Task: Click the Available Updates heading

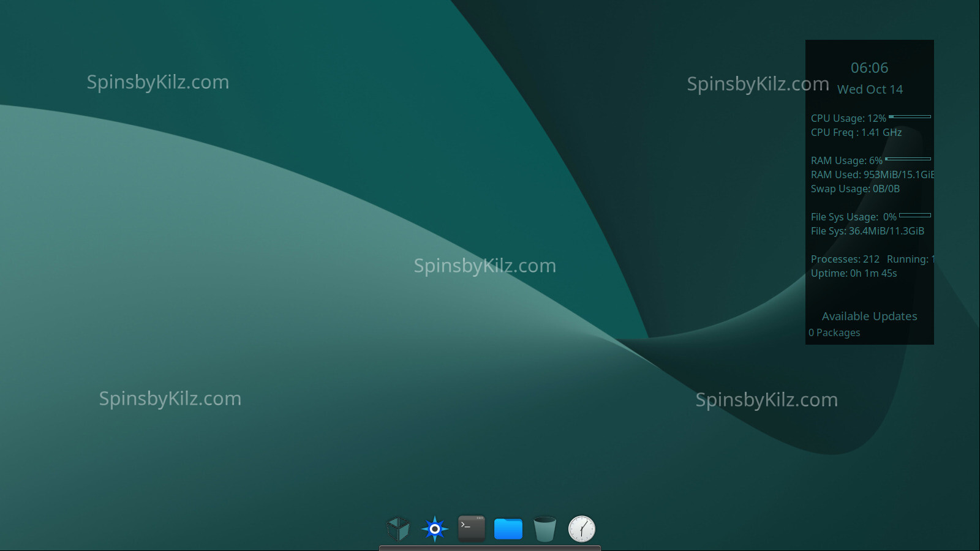Action: click(869, 317)
